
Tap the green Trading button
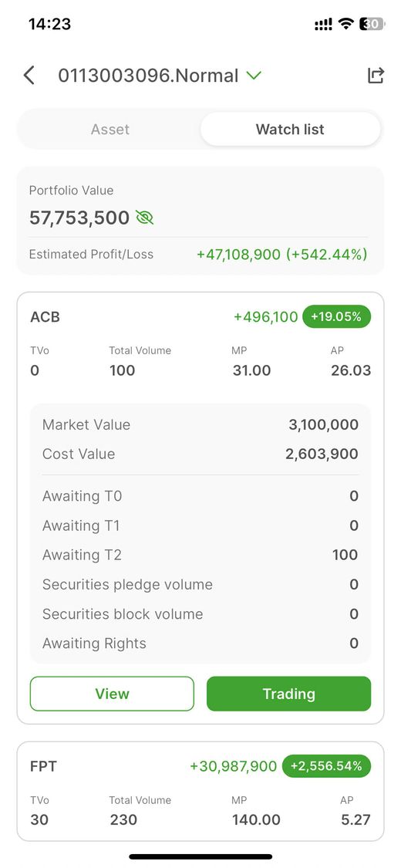[x=288, y=694]
